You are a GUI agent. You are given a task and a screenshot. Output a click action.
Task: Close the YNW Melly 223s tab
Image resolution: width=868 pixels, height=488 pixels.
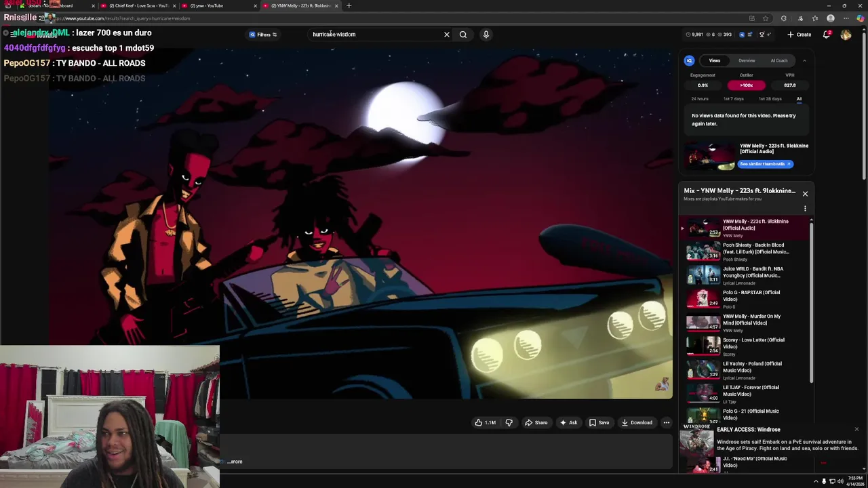336,5
